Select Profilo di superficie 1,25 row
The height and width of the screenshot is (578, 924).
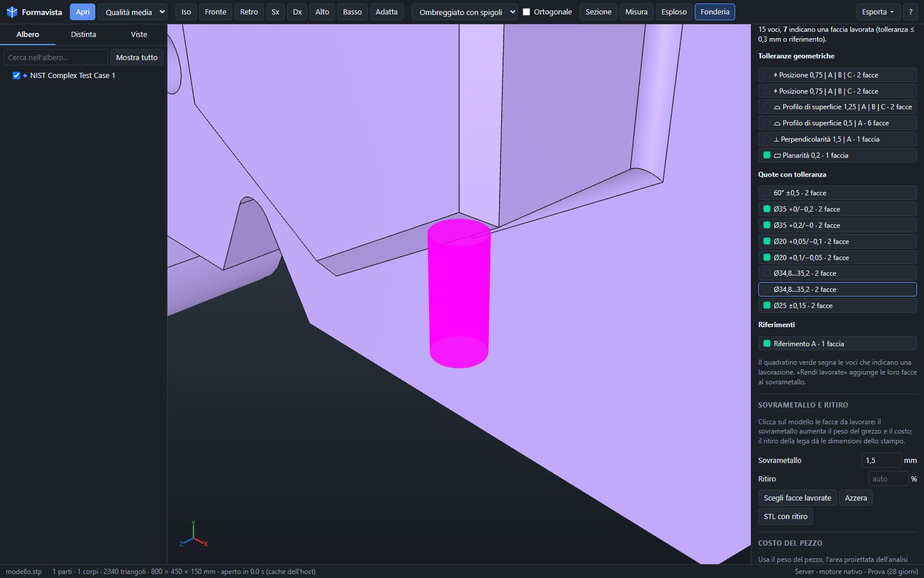[837, 107]
